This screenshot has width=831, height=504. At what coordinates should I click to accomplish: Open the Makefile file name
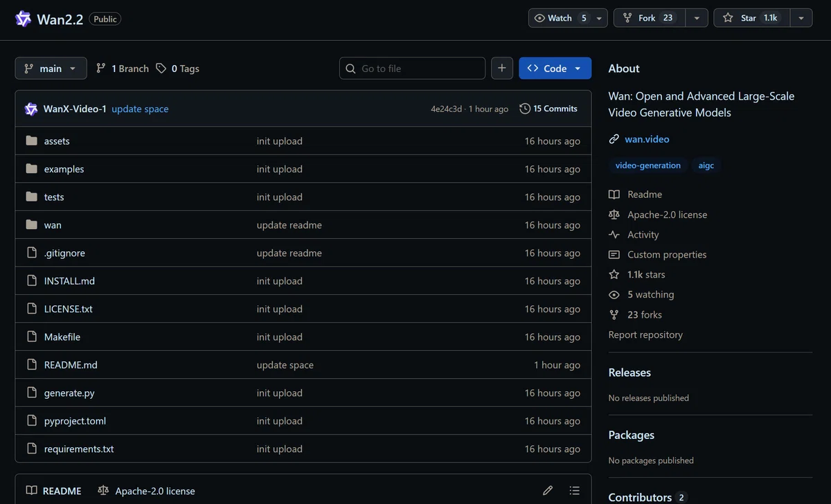click(x=62, y=336)
